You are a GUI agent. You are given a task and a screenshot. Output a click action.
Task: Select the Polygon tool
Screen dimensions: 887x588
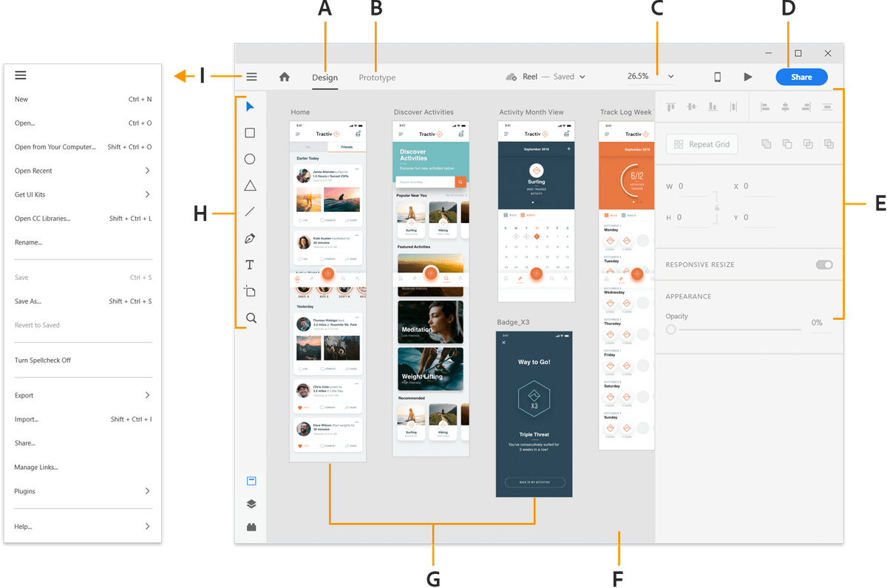click(x=250, y=185)
